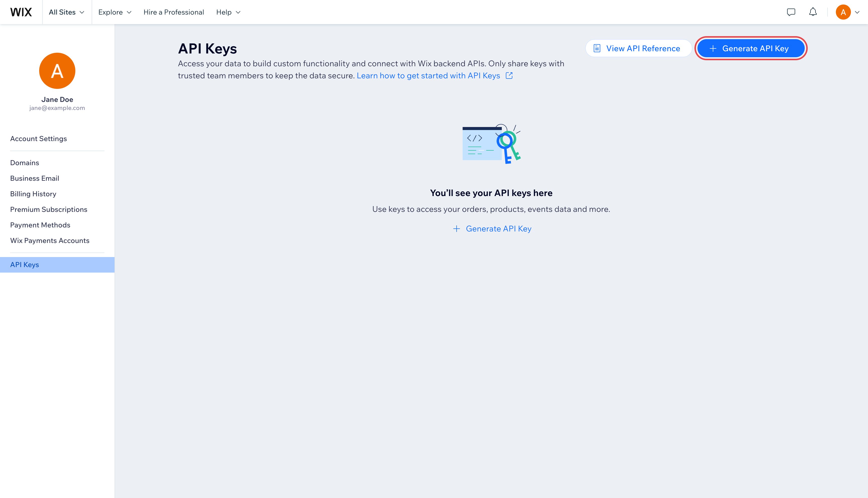Viewport: 868px width, 498px height.
Task: Click jane@example.com email text
Action: [x=57, y=108]
